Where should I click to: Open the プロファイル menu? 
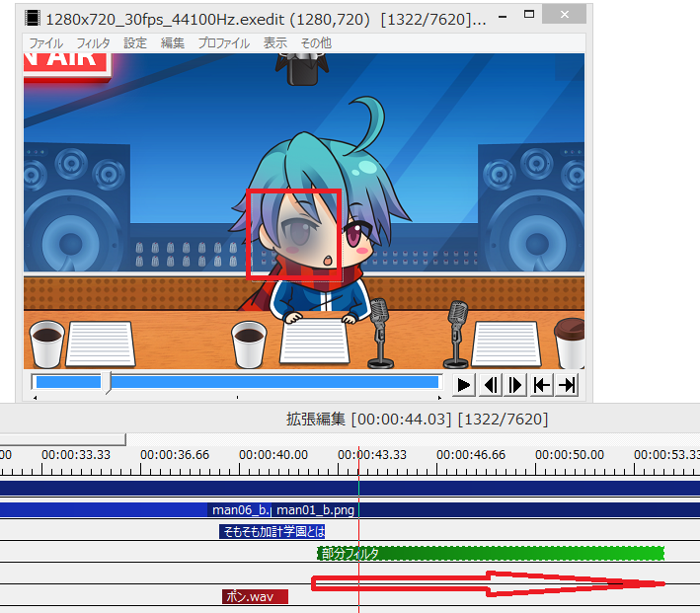click(223, 43)
